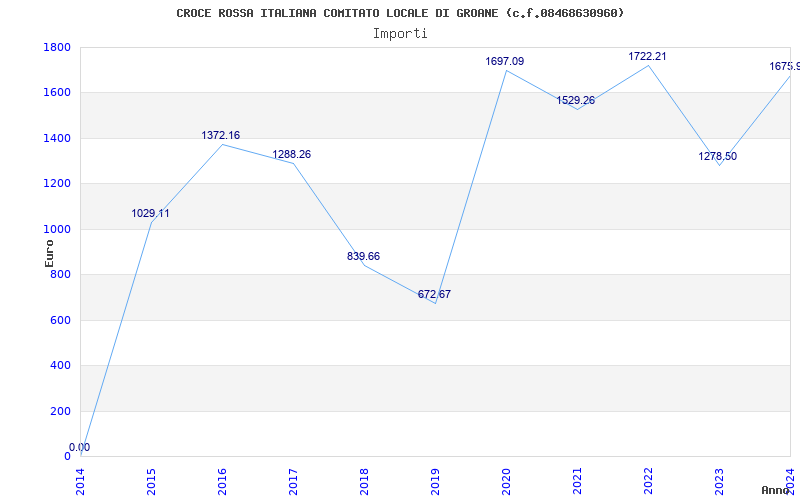800x500 pixels.
Task: Click the 2014 x-axis year label
Action: pyautogui.click(x=81, y=482)
